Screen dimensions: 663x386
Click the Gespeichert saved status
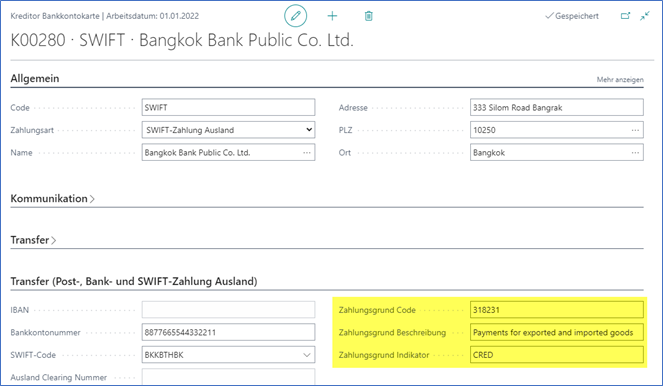[572, 16]
